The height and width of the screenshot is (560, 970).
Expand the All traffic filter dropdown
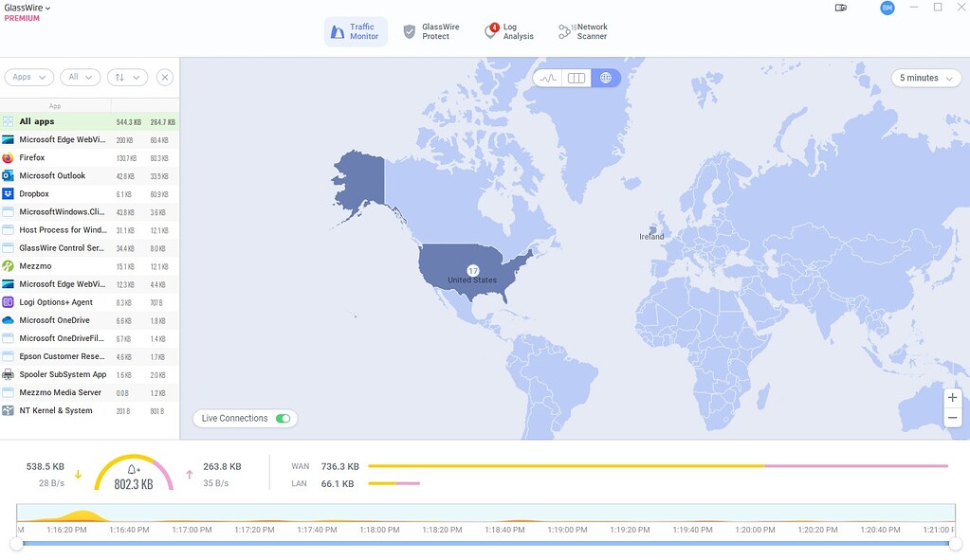(81, 78)
